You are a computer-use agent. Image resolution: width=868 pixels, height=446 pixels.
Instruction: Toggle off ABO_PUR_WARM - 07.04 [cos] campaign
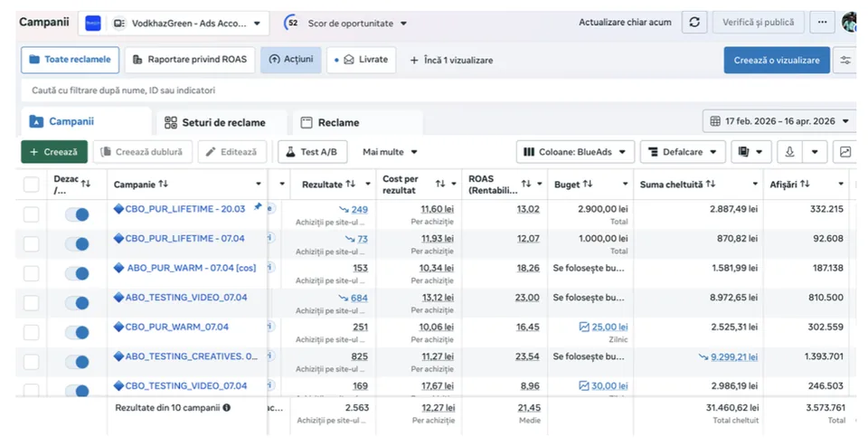tap(77, 274)
